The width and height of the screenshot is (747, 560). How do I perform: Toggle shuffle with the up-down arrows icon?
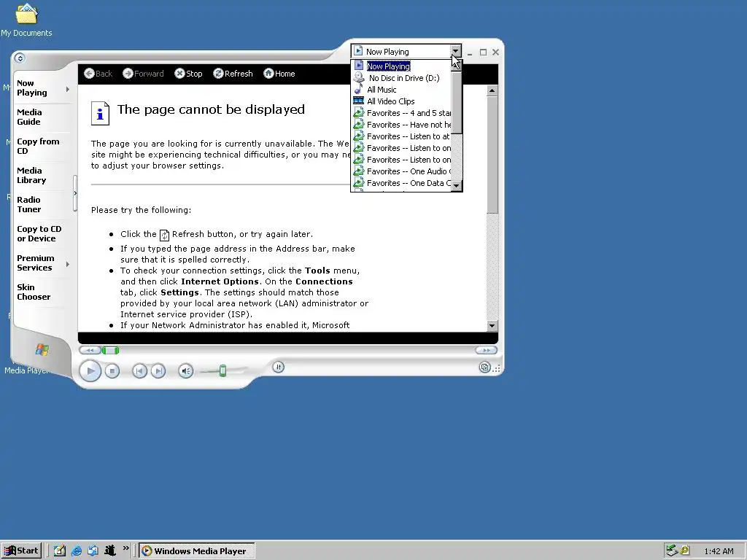278,367
